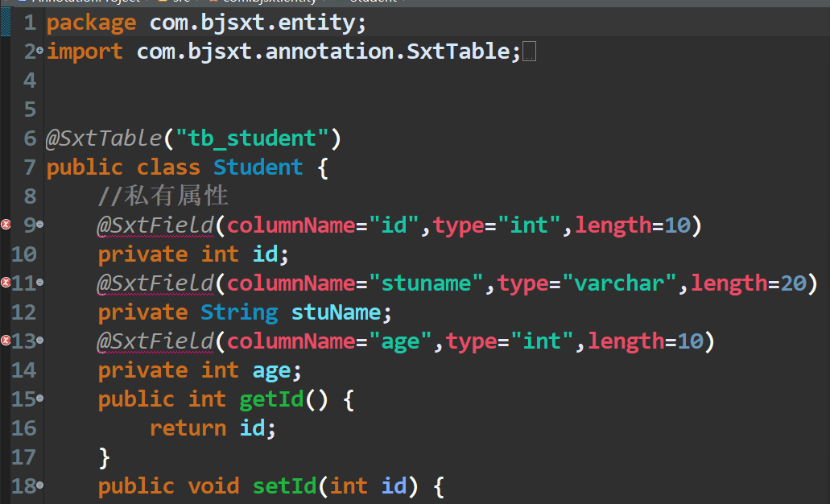Click the "public" keyword on line 7
The height and width of the screenshot is (504, 830).
[x=85, y=167]
